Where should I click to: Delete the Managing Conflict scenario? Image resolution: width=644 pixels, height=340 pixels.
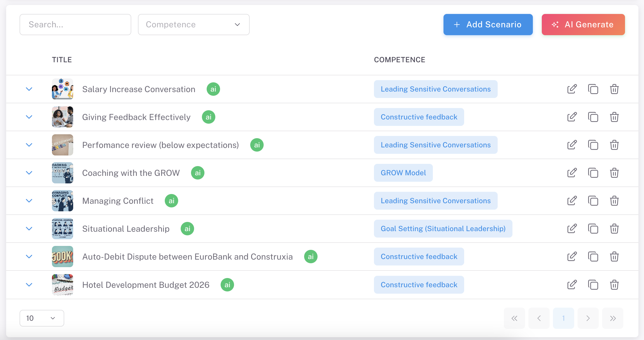point(614,201)
